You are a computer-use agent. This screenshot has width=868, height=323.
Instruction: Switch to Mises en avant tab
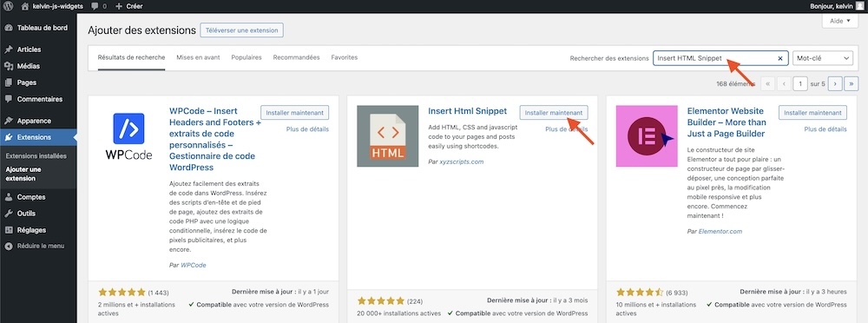pos(198,57)
